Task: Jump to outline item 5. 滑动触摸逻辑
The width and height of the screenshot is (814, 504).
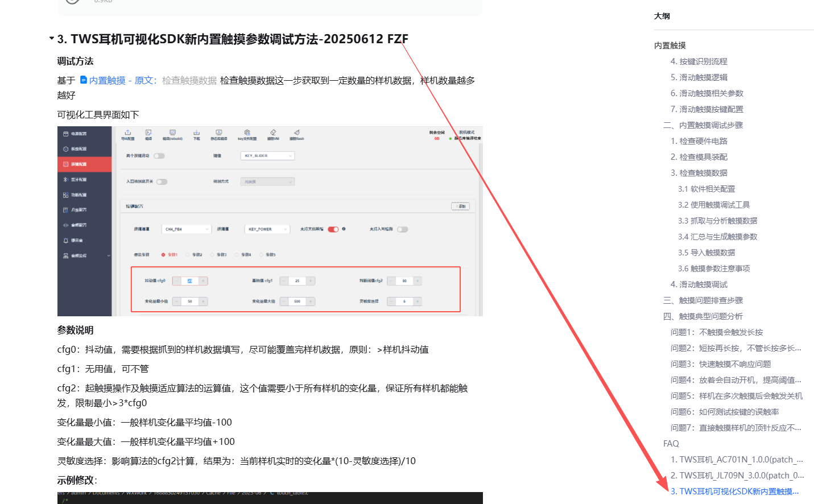Action: [699, 77]
